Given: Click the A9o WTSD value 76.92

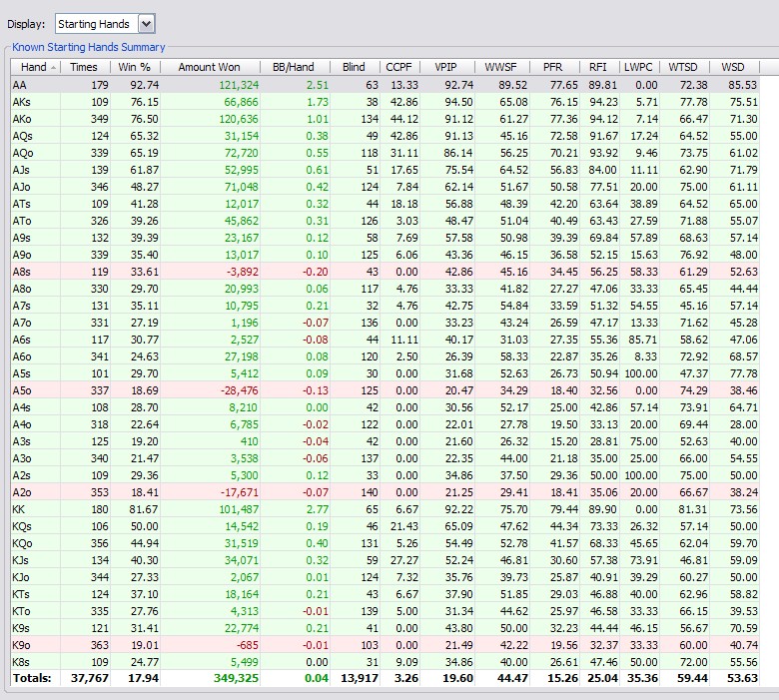Looking at the screenshot, I should click(x=693, y=255).
